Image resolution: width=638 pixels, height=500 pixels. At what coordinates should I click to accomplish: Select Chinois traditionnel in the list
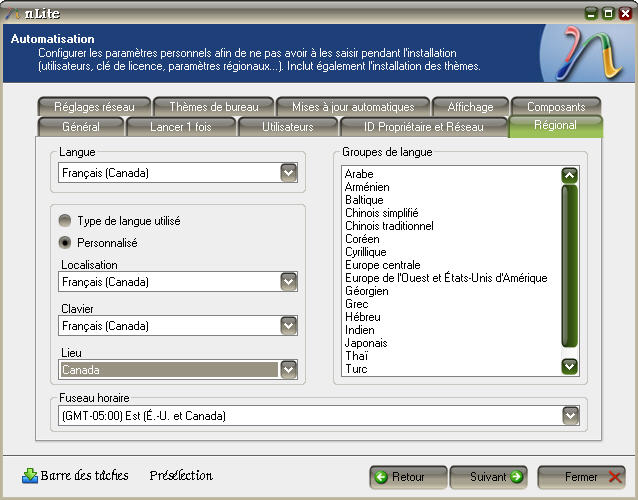click(389, 226)
